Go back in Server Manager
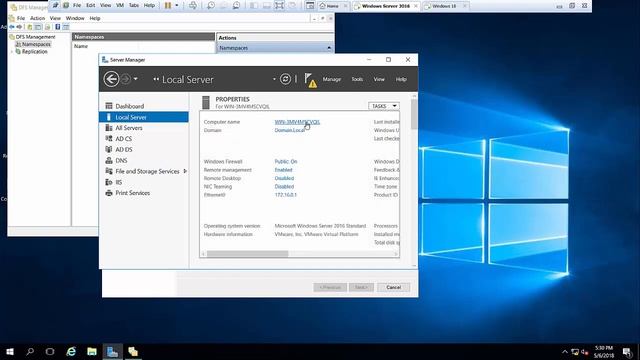The width and height of the screenshot is (640, 360). [111, 79]
